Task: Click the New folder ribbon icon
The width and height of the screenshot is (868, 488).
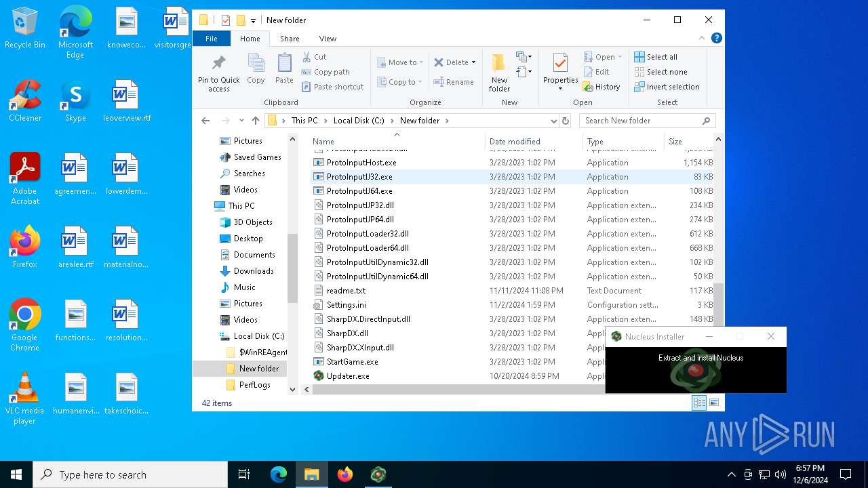Action: pyautogui.click(x=499, y=73)
